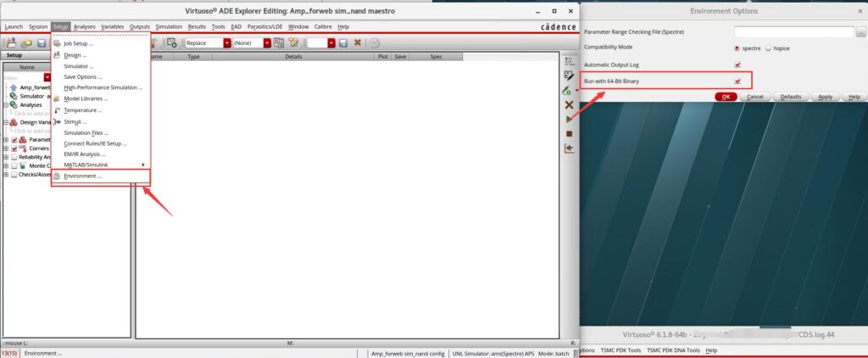Click Defaults in Environment Options
This screenshot has height=358, width=868.
point(791,97)
